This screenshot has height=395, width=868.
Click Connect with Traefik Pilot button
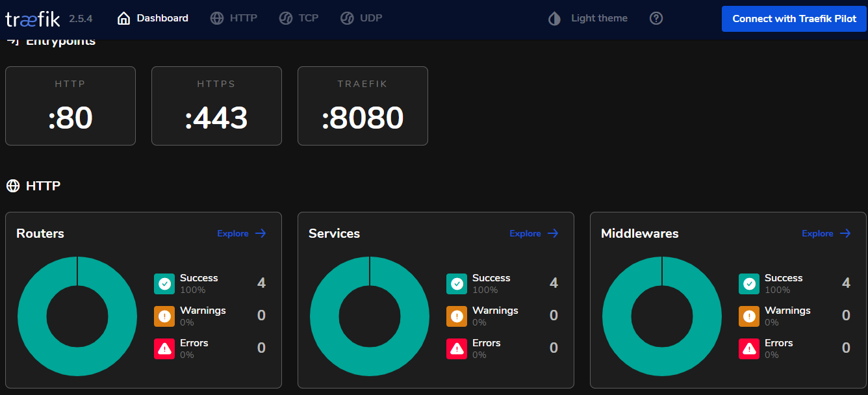pos(794,19)
